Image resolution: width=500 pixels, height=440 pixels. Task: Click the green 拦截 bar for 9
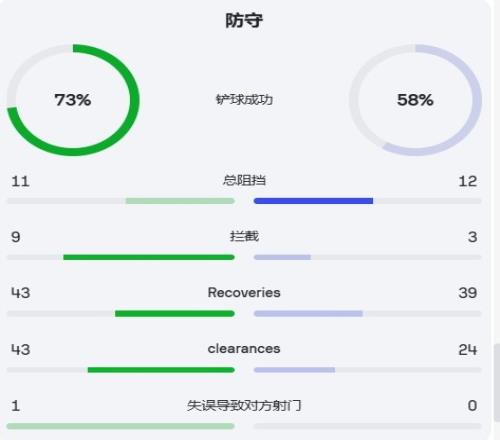[149, 257]
